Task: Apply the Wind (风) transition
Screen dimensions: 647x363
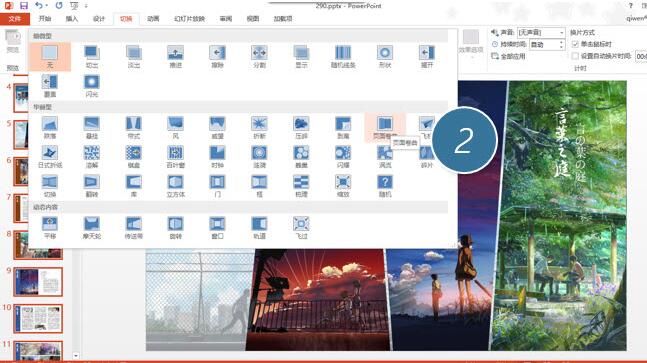Action: [175, 127]
